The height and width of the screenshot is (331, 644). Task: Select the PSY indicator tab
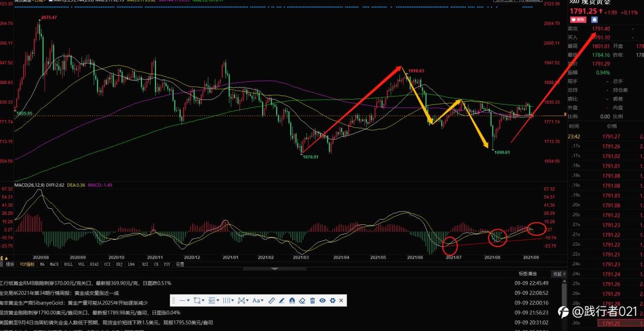pos(167,264)
